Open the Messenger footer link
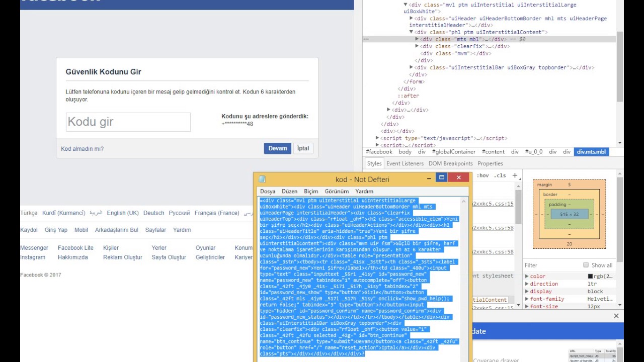The image size is (644, 362). [34, 248]
